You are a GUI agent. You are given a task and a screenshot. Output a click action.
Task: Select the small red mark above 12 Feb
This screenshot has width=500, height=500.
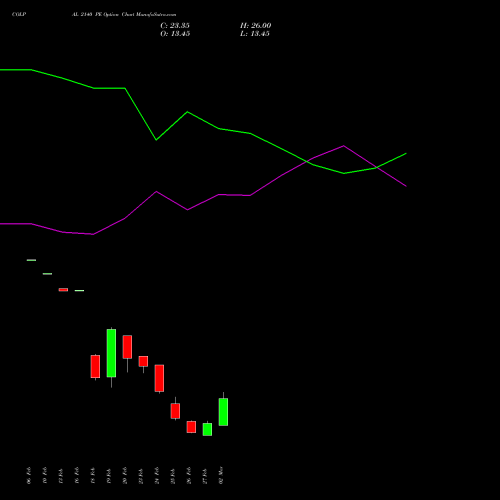click(63, 290)
